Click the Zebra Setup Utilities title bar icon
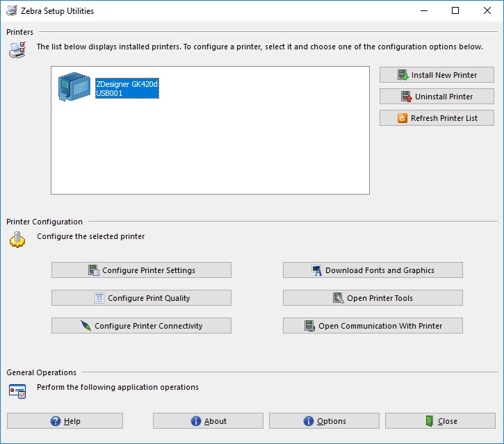 click(x=11, y=11)
